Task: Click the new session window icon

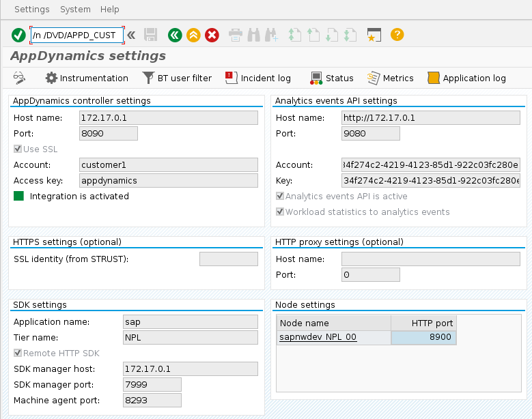Action: tap(374, 35)
